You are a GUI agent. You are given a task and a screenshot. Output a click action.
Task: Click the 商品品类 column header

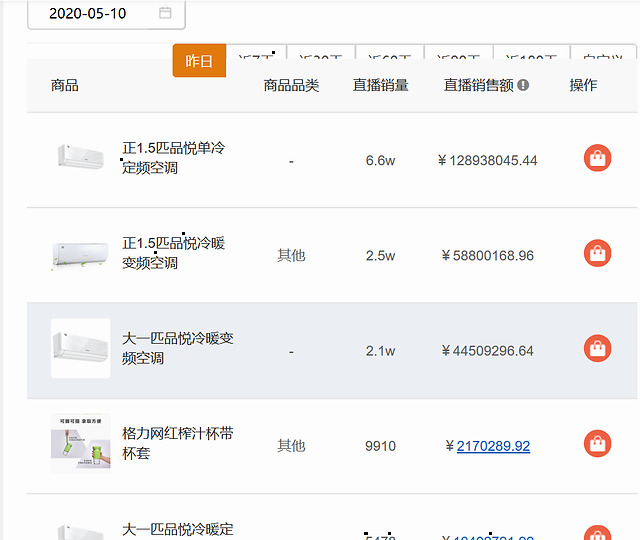click(x=291, y=86)
